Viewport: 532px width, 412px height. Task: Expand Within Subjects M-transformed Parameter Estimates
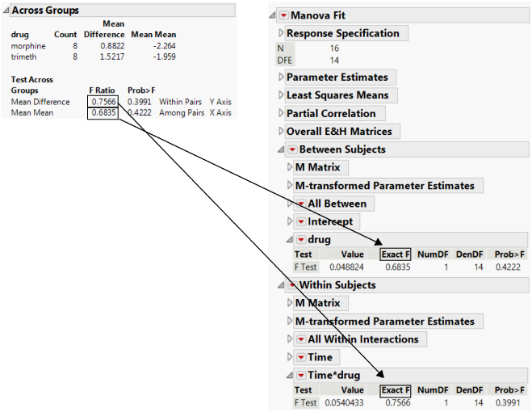coord(289,321)
